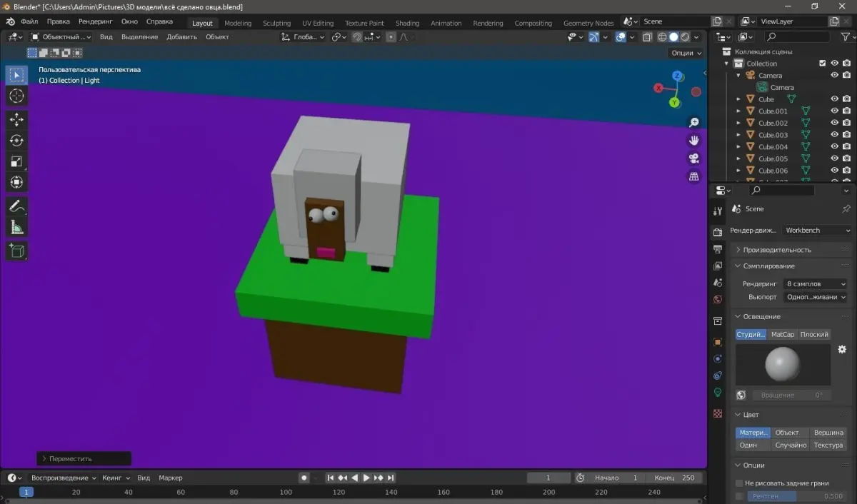This screenshot has height=504, width=857.
Task: Select the Transform tool
Action: coord(17,182)
